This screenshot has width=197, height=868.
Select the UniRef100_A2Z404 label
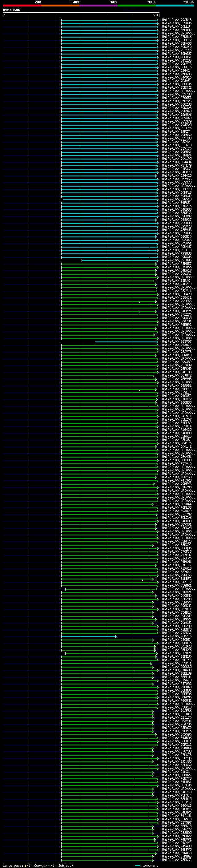tap(177, 142)
